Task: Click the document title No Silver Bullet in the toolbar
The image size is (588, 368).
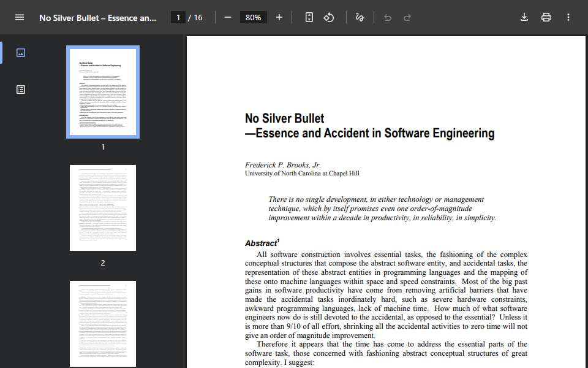Action: [x=97, y=18]
